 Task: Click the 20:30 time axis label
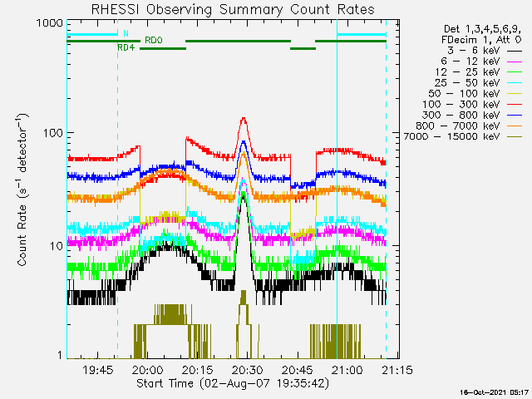(248, 370)
